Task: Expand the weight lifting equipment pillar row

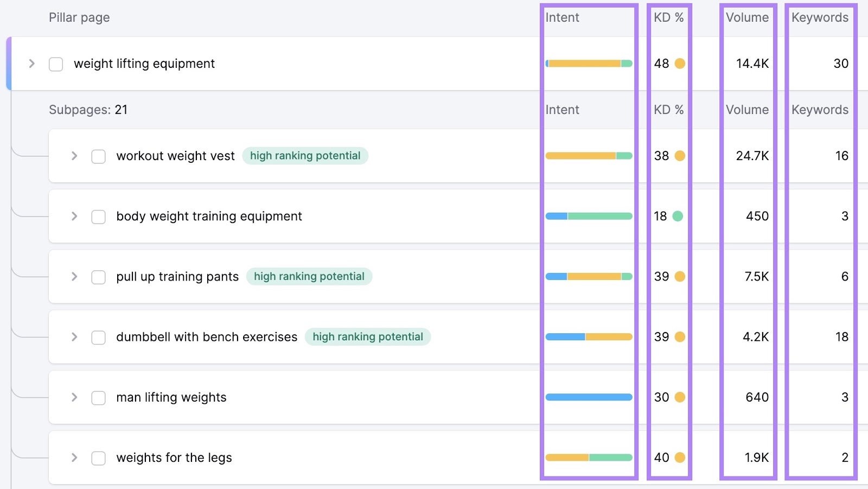Action: tap(31, 63)
